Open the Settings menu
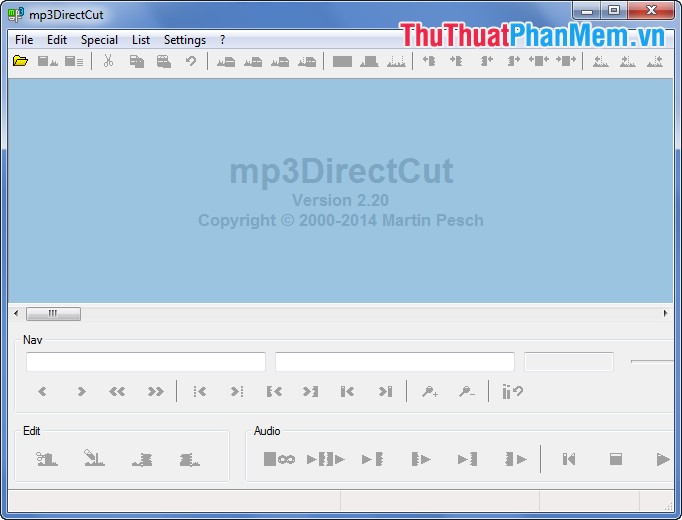 point(185,40)
